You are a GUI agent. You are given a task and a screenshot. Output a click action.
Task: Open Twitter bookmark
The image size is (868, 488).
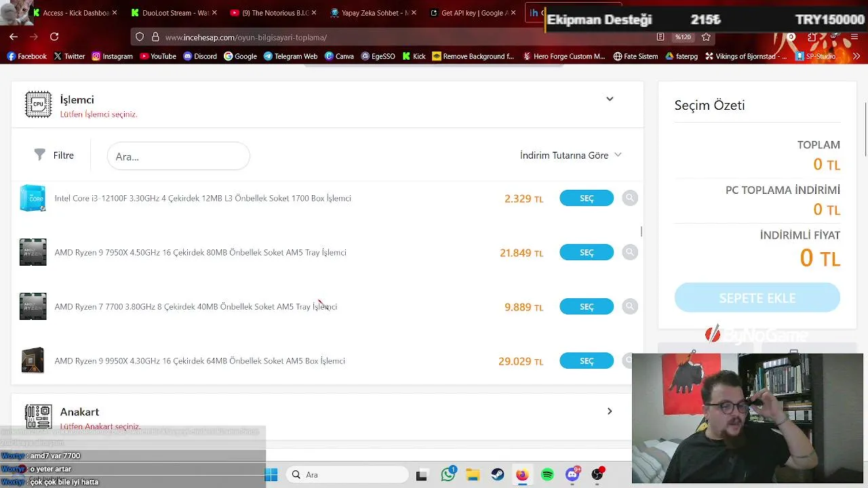click(x=69, y=56)
